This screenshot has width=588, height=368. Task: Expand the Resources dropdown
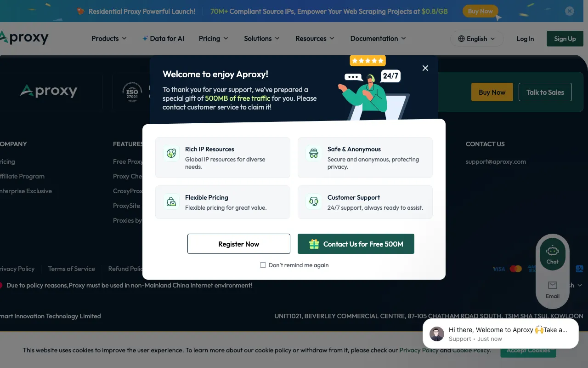315,39
